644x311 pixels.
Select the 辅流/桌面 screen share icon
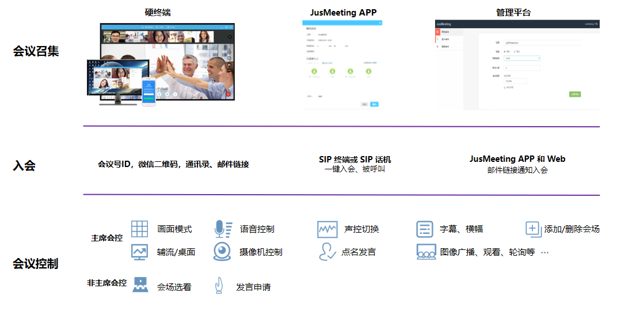click(140, 252)
